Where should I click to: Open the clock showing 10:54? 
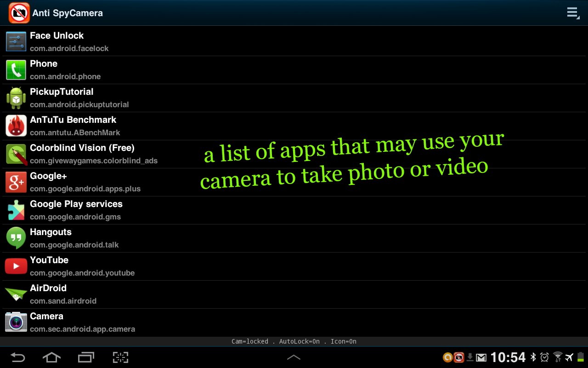[508, 357]
